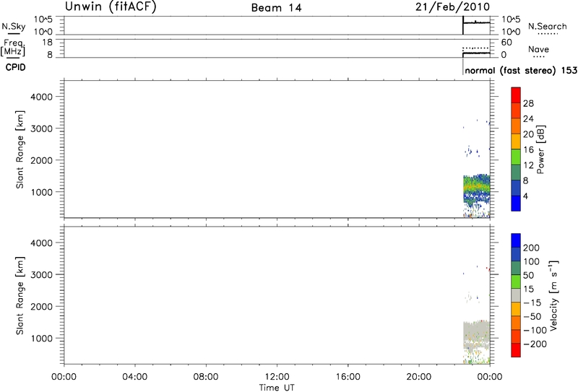Viewport: 578px width, 392px height.
Task: Click the grey swatch in Velocity colorbar
Action: tap(516, 295)
